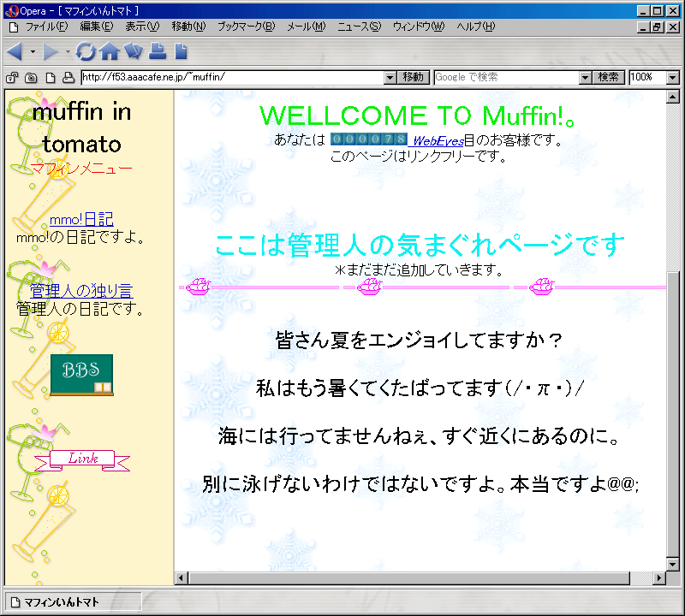The image size is (685, 616).
Task: Open the ヘルプ(H) menu
Action: pyautogui.click(x=476, y=27)
